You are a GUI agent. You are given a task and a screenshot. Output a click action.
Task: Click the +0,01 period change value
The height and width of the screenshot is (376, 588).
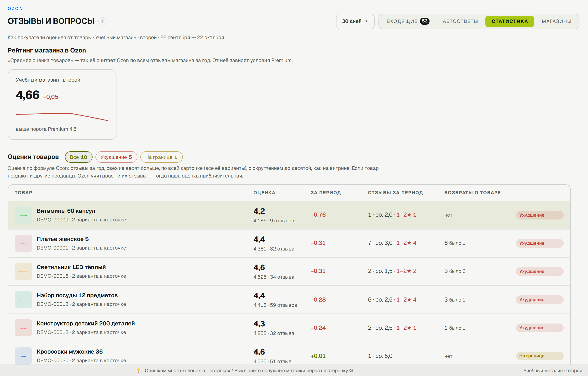point(318,356)
